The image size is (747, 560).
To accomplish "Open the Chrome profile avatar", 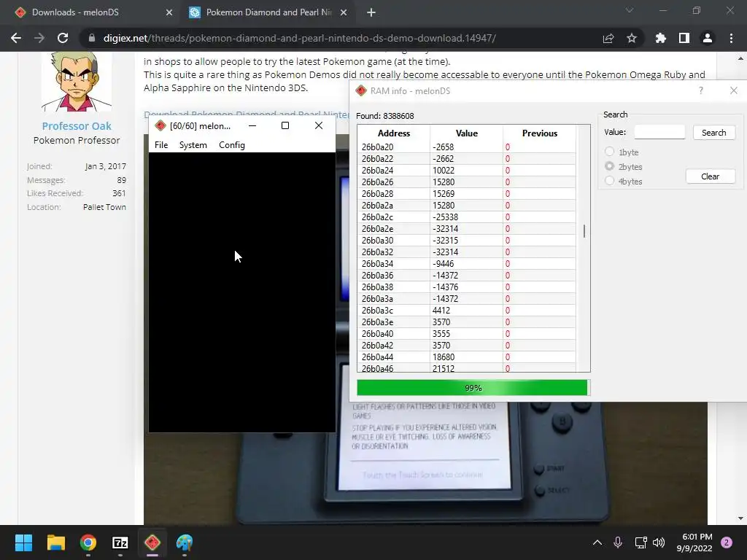I will coord(708,38).
